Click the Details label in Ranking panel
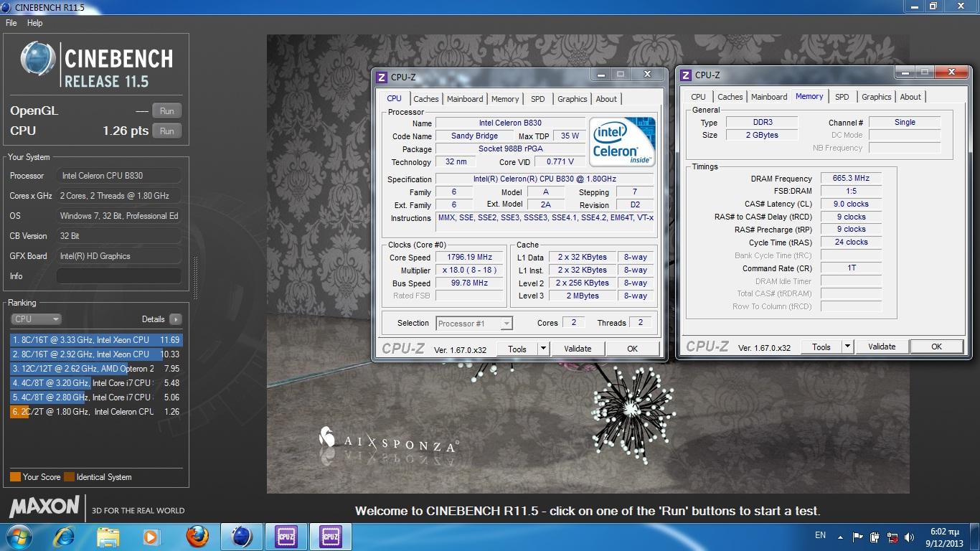The width and height of the screenshot is (980, 551). [x=154, y=319]
